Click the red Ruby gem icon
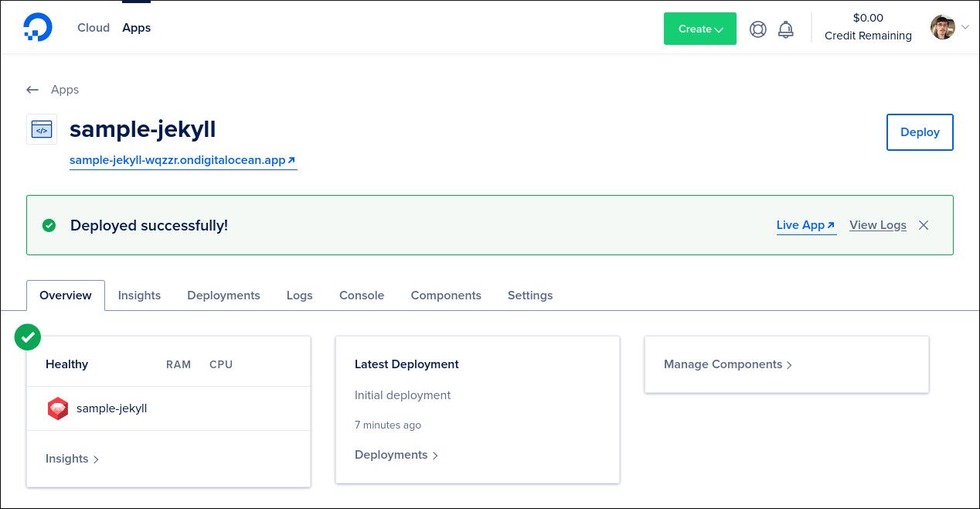 [x=58, y=408]
